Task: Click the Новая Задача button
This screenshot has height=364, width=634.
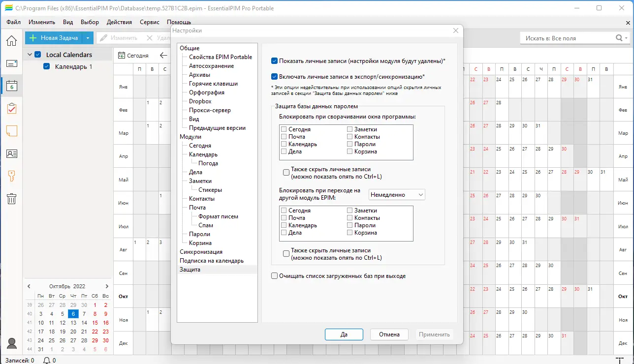Action: click(x=54, y=38)
